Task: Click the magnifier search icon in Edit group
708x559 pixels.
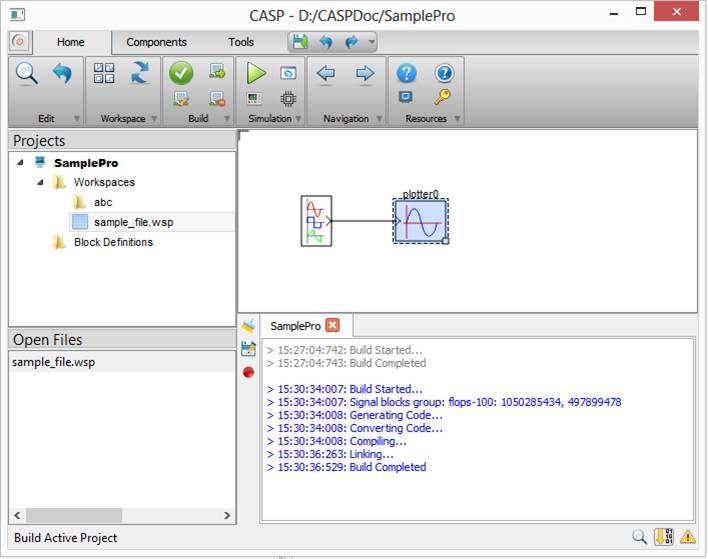Action: click(x=26, y=73)
